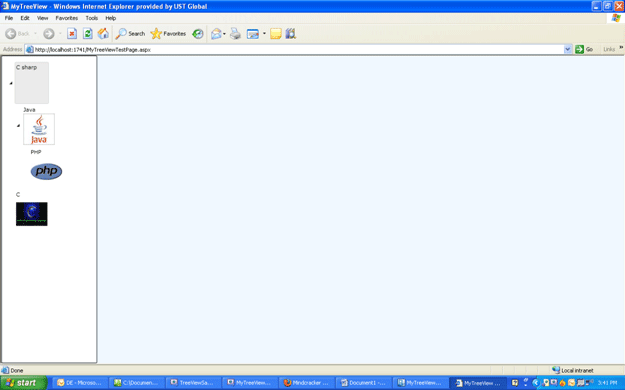
Task: Open the Favorites pane
Action: pyautogui.click(x=168, y=34)
